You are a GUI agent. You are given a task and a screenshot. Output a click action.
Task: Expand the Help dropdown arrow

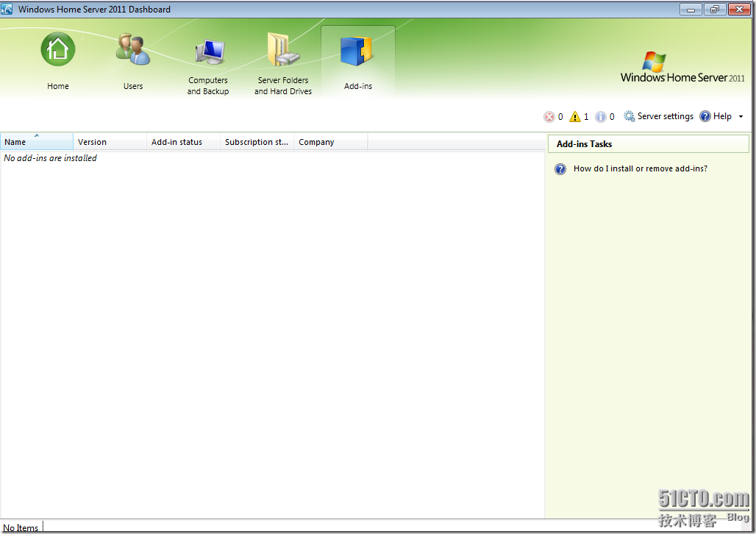(741, 117)
